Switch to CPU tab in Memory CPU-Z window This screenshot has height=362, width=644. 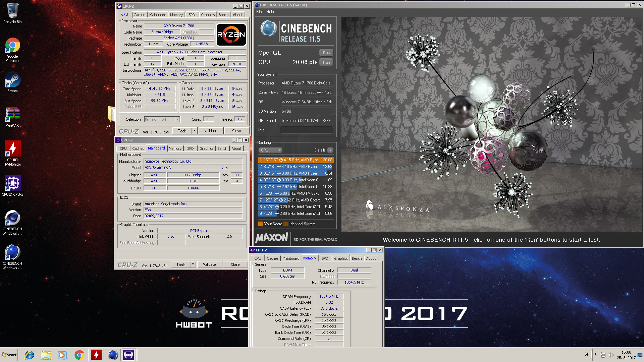(258, 258)
